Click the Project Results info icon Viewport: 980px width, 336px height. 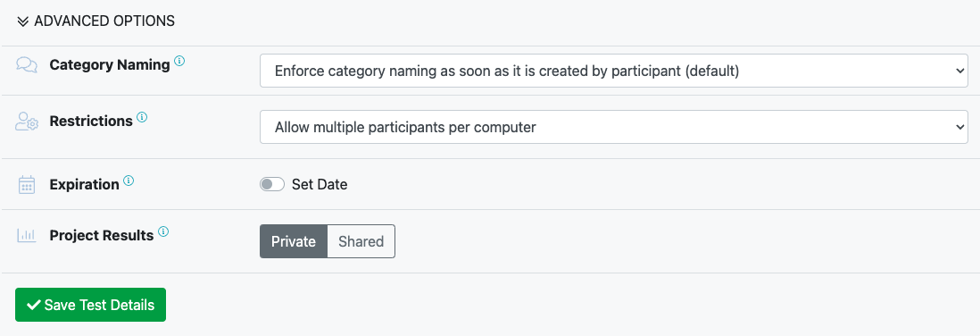163,231
